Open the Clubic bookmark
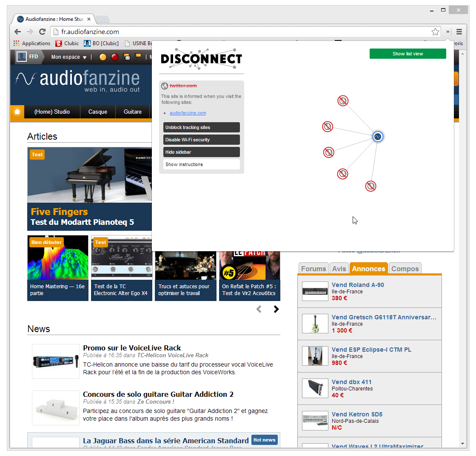This screenshot has height=456, width=476. pos(67,43)
